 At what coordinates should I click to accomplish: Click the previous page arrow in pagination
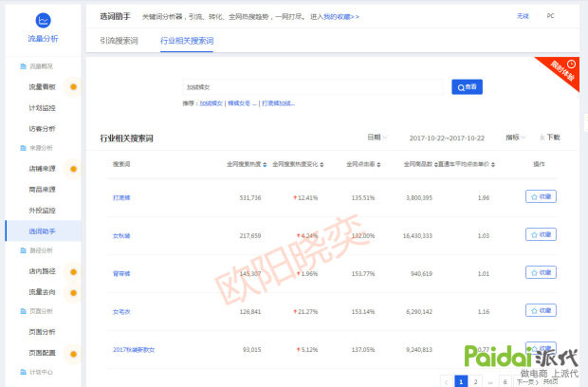[447, 381]
